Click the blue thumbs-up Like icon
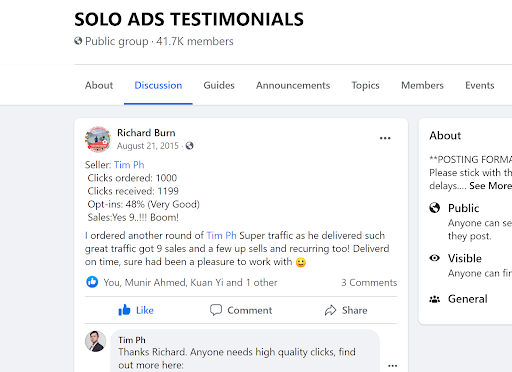The image size is (512, 372). coord(124,310)
